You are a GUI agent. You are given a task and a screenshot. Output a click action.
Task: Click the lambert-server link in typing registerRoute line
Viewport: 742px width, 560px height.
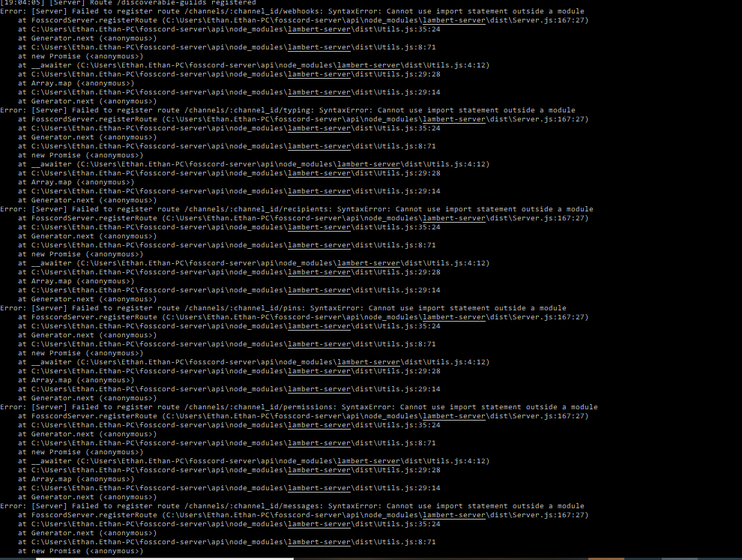click(x=453, y=119)
